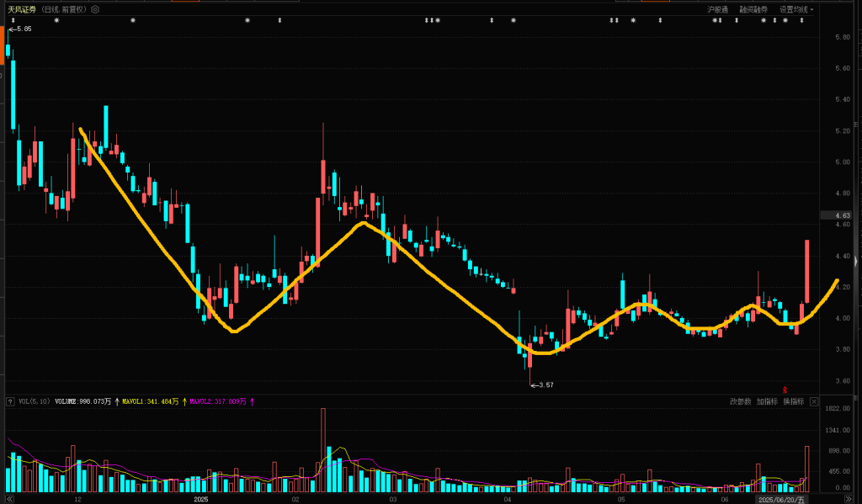Screen dimensions: 862x504
Task: Open the 设置均线 dropdown
Action: [x=795, y=9]
